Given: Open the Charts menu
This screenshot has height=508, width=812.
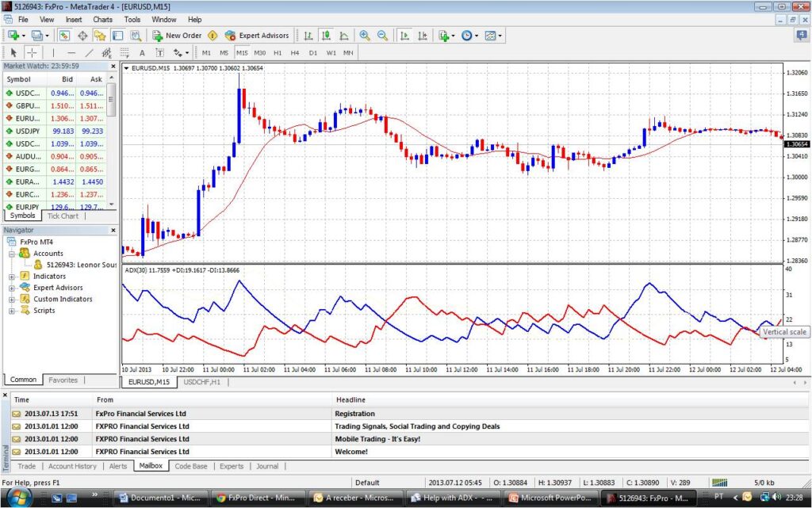Looking at the screenshot, I should pos(102,19).
